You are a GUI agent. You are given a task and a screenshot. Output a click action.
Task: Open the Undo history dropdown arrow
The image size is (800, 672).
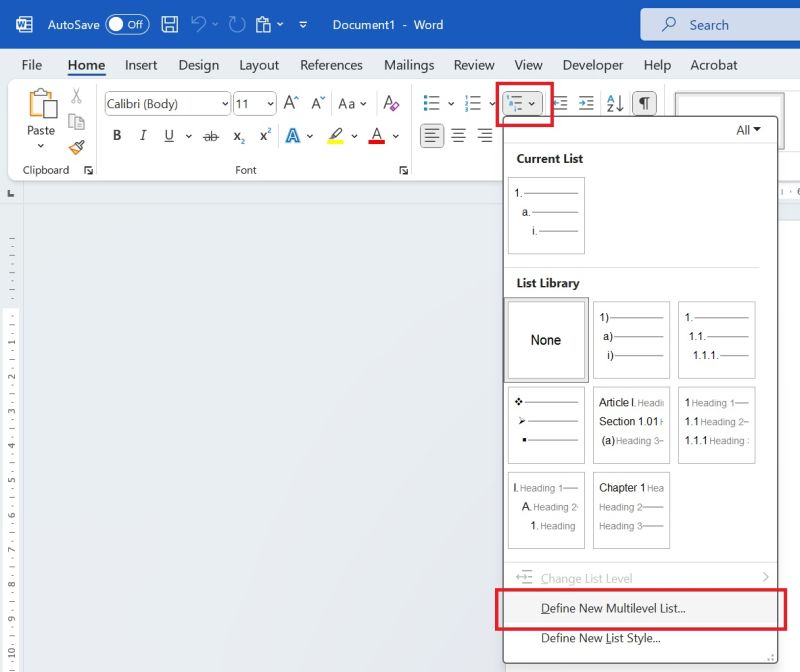215,24
